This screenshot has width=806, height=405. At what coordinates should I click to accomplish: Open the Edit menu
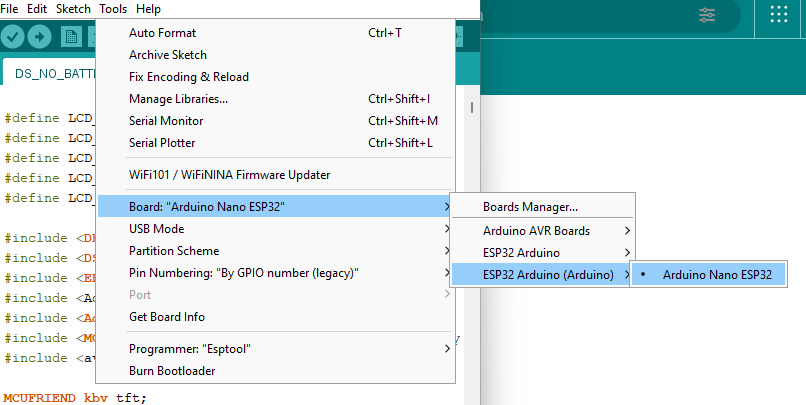point(37,9)
